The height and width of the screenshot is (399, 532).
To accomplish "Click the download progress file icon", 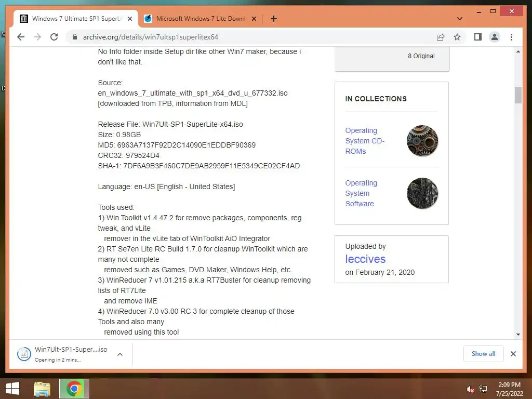I will pos(24,354).
